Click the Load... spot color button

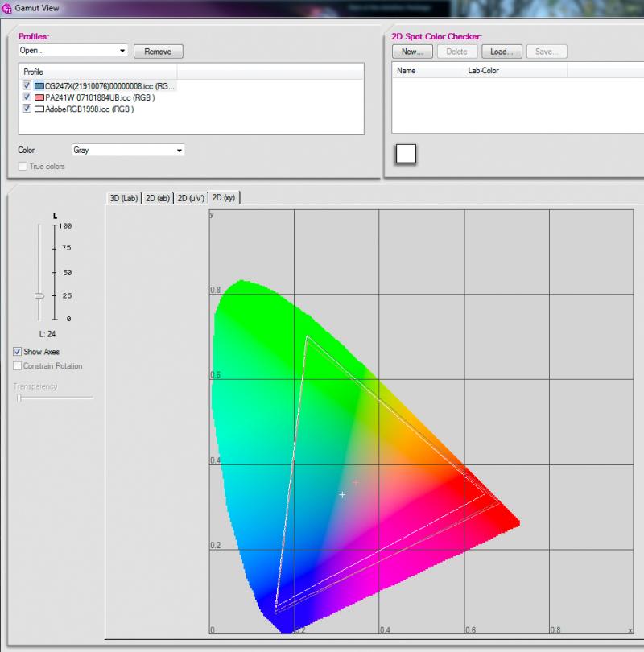coord(502,52)
